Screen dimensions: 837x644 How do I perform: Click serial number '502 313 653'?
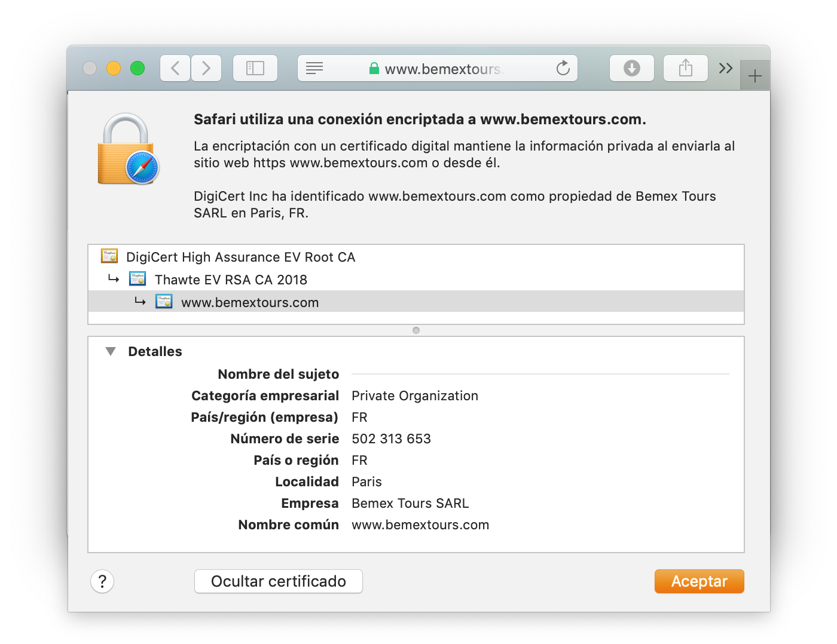(391, 438)
